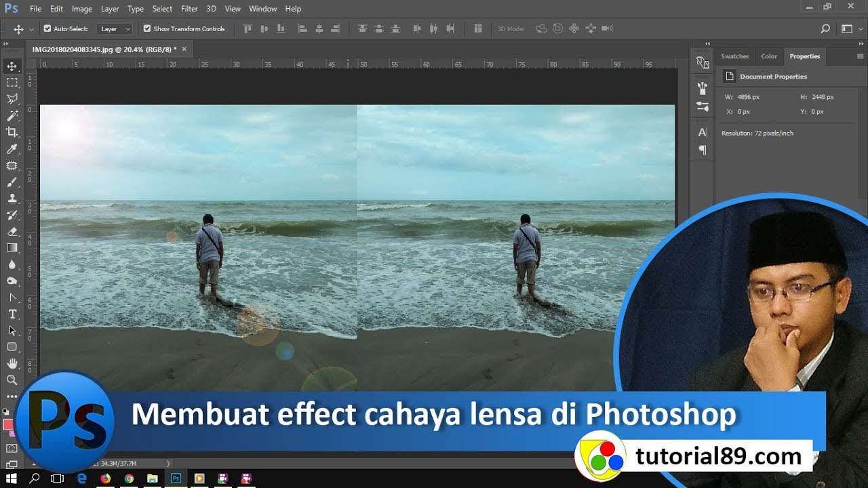Select the Gradient tool
This screenshot has width=868, height=488.
point(12,248)
